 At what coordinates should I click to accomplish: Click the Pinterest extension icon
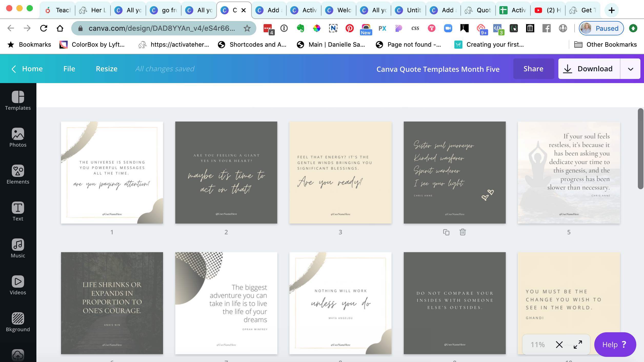pos(349,28)
